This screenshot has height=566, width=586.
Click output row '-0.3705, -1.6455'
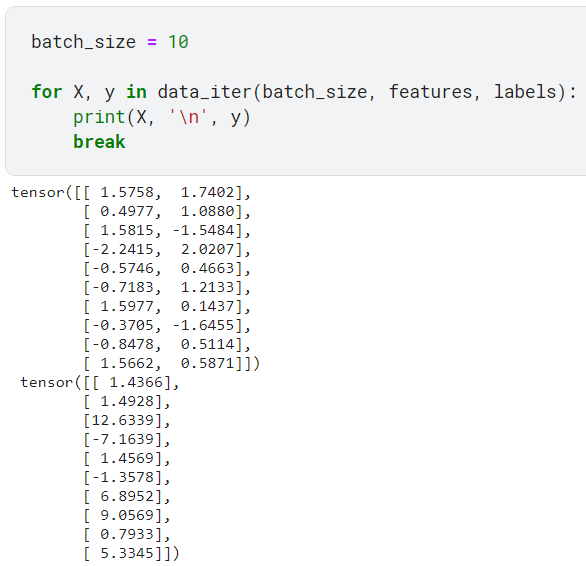click(167, 325)
